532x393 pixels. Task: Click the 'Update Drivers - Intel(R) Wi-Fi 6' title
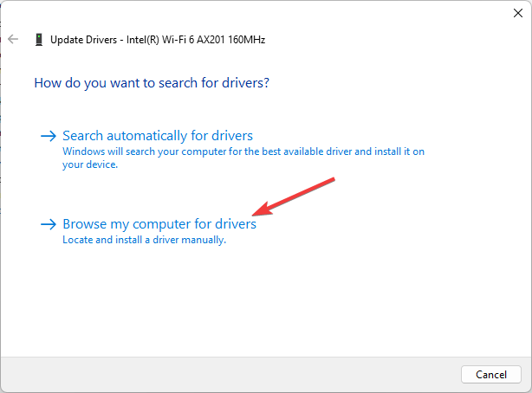(158, 40)
